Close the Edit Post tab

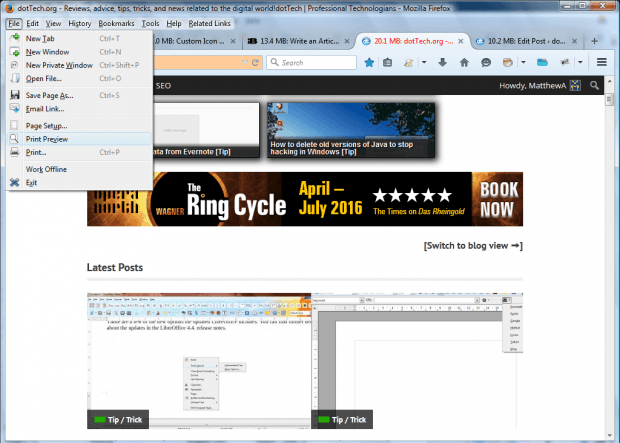[575, 41]
